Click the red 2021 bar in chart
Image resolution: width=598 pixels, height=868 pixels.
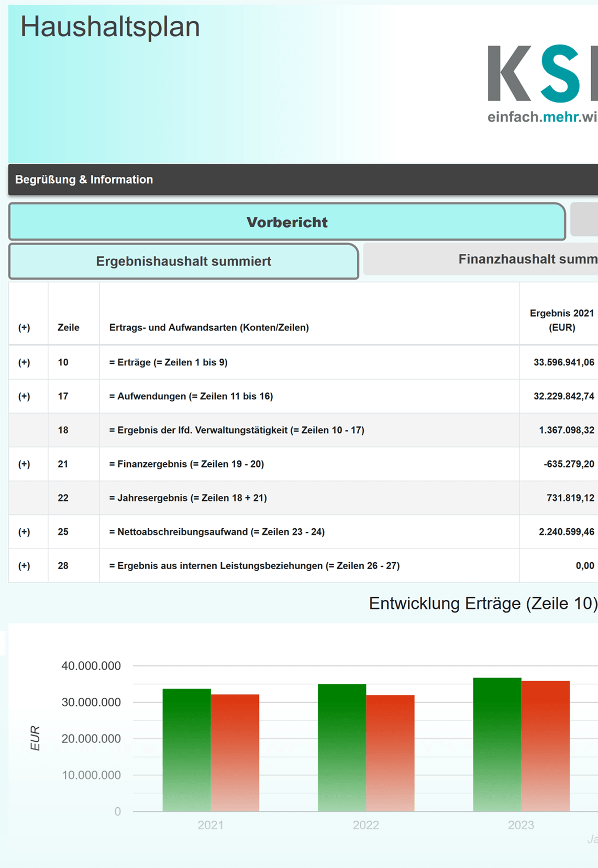click(235, 753)
